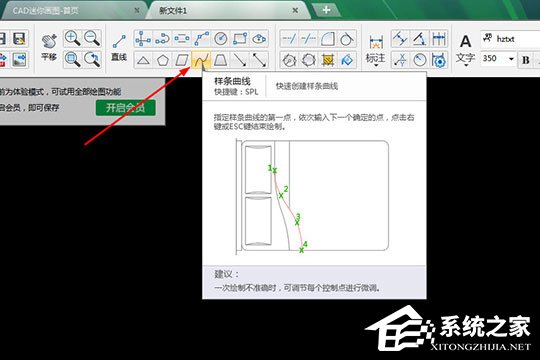Select the pentagon polygon tool
540x360 pixels.
[162, 60]
